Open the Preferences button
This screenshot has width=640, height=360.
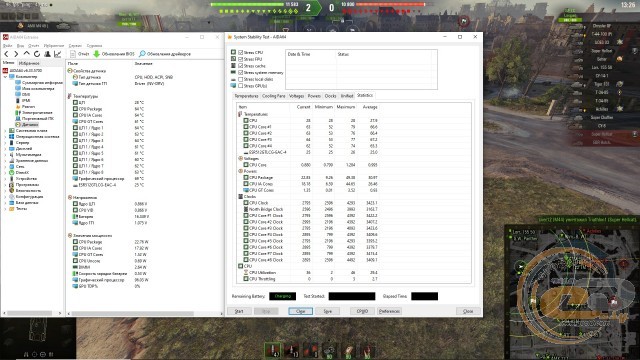389,311
